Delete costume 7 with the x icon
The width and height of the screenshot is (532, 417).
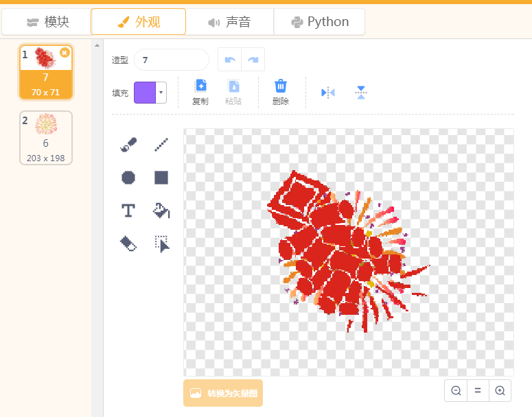coord(65,53)
